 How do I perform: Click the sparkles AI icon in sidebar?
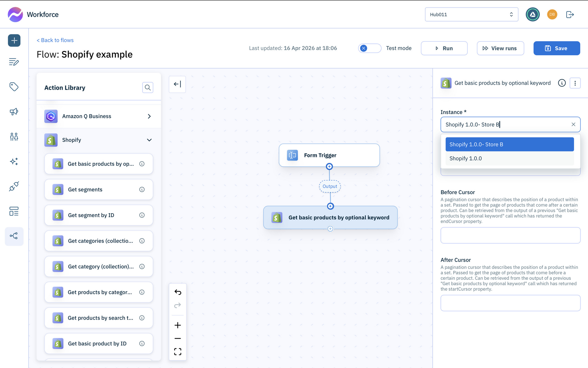coord(14,161)
